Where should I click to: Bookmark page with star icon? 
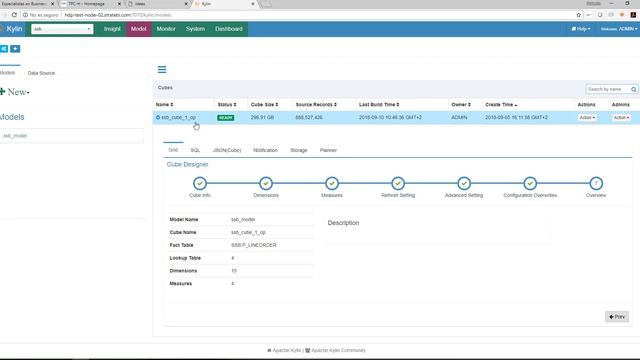578,15
